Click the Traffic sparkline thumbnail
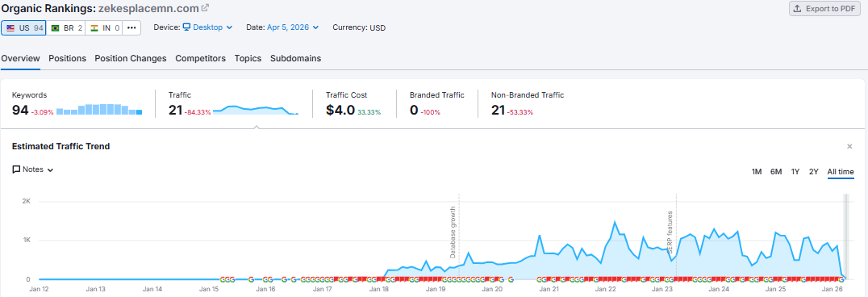This screenshot has width=868, height=297. point(257,110)
